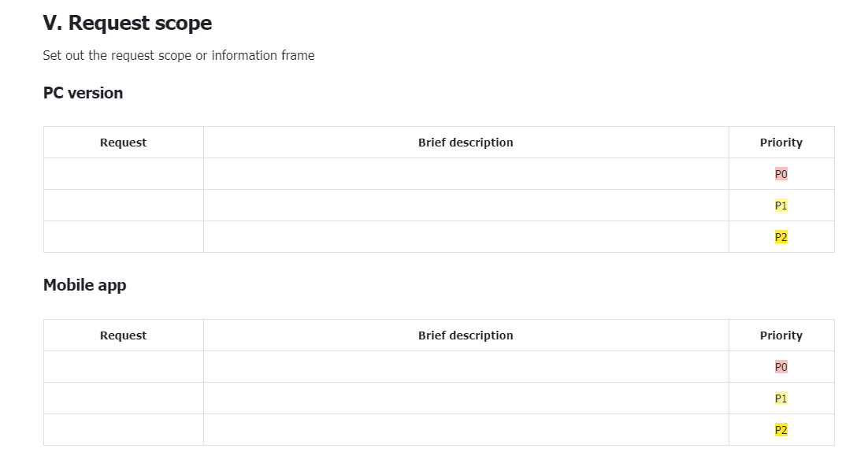The height and width of the screenshot is (467, 868).
Task: Click the empty Request cell in PC version P0 row
Action: point(124,174)
